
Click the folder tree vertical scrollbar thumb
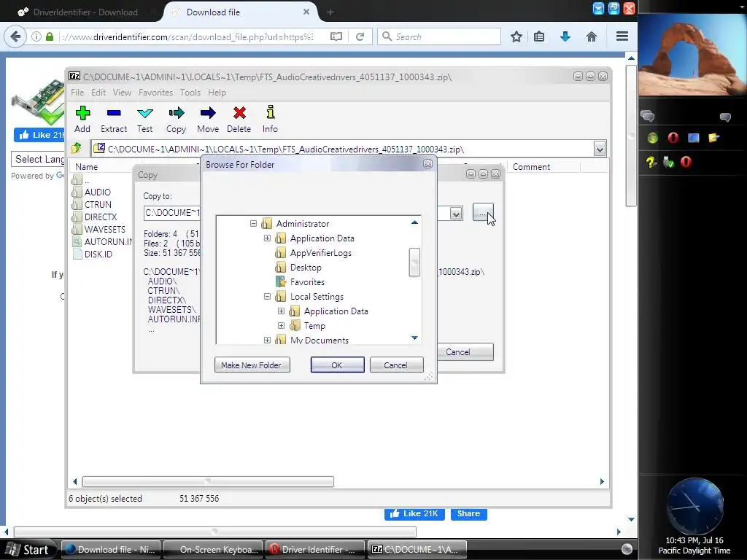[414, 262]
